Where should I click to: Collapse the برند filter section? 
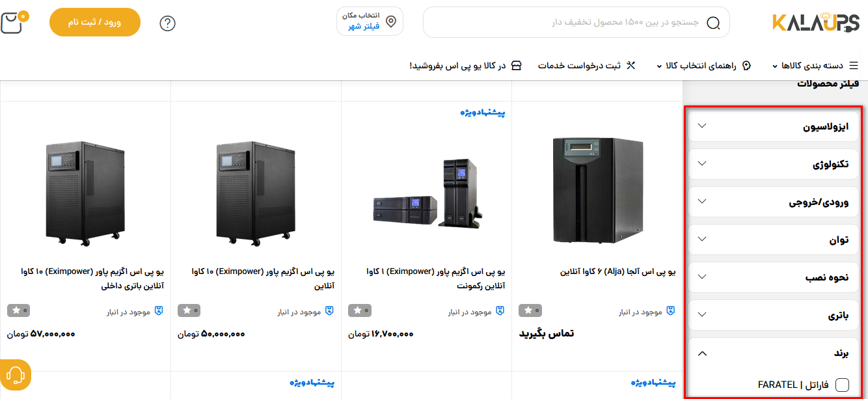774,353
